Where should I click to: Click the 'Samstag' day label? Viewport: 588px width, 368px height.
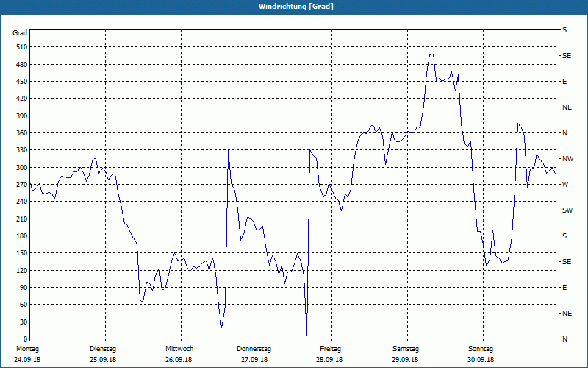pos(406,349)
